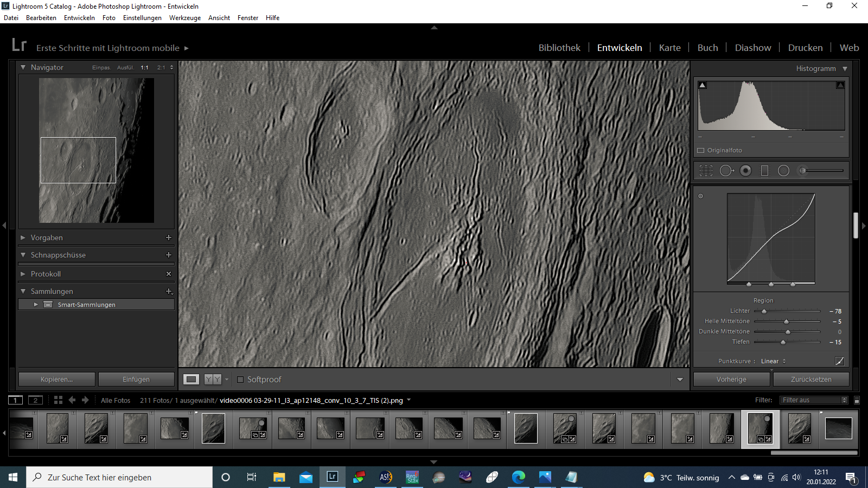
Task: Select the Graduated Filter tool
Action: [764, 171]
